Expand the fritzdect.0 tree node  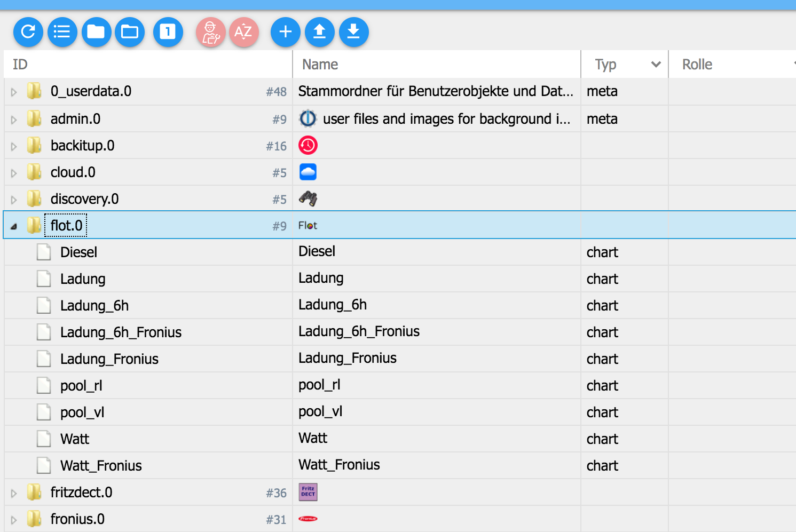[x=14, y=493]
